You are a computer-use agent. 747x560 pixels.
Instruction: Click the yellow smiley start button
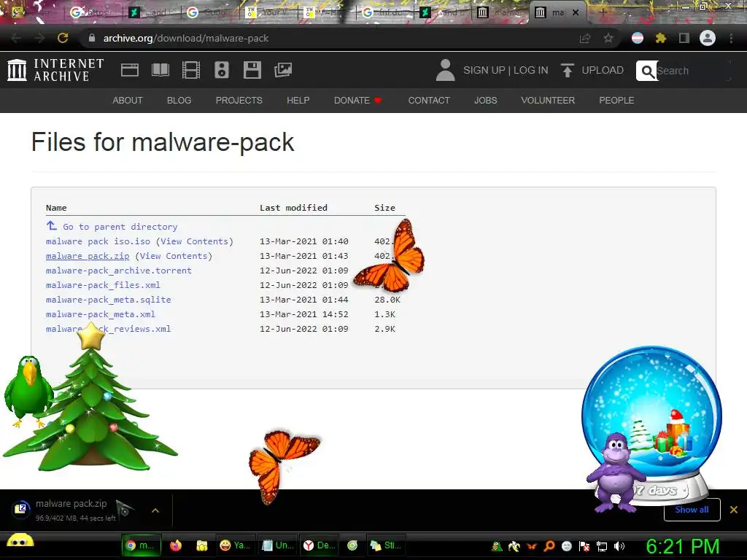20,542
